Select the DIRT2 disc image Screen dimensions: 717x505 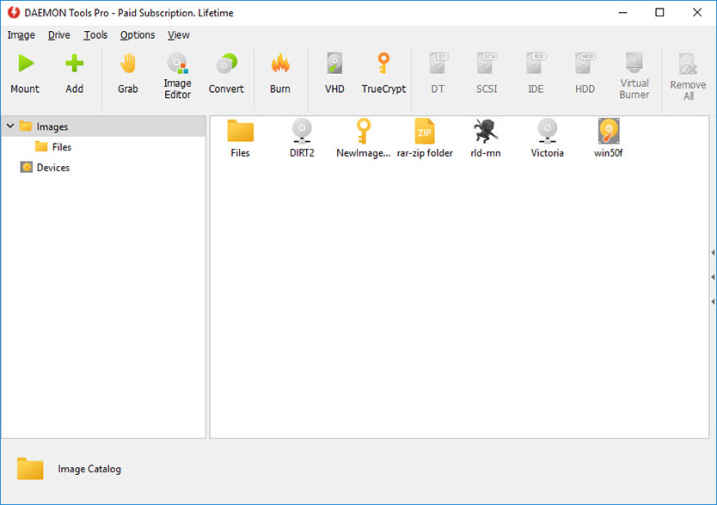(302, 137)
